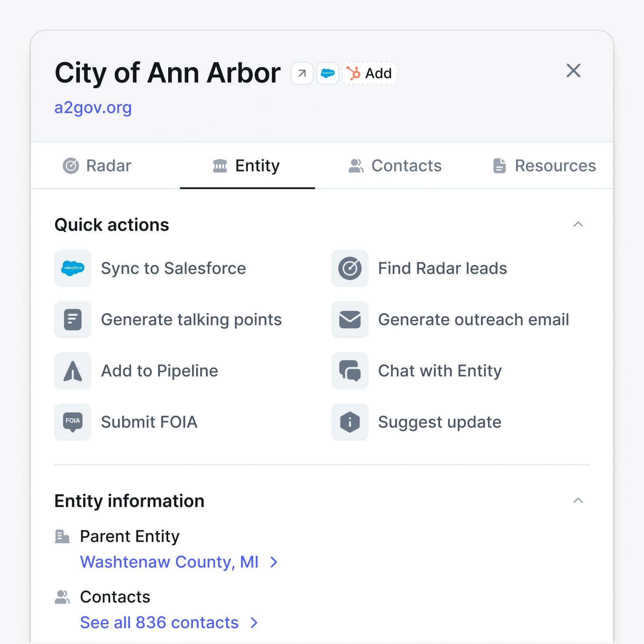This screenshot has height=644, width=644.
Task: Collapse the Entity information section
Action: [x=578, y=500]
